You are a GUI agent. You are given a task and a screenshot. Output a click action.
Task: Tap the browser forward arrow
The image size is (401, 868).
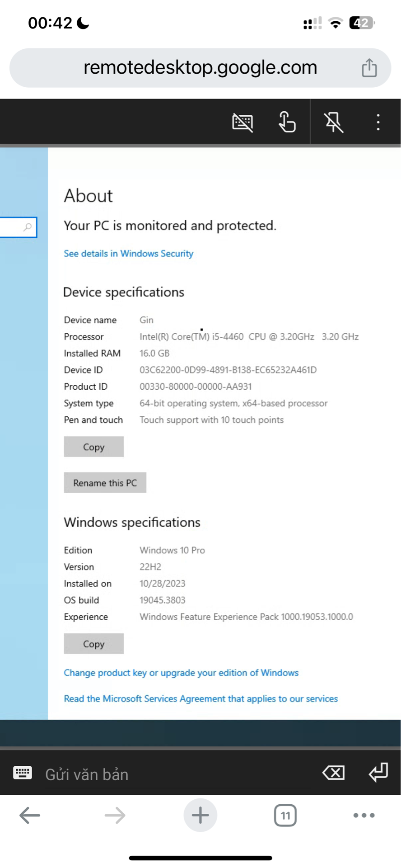coord(115,816)
